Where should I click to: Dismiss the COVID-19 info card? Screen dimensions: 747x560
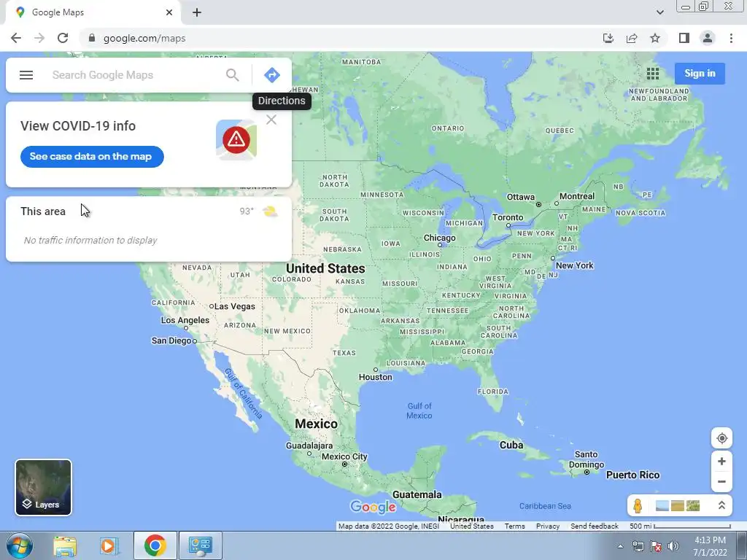click(271, 120)
